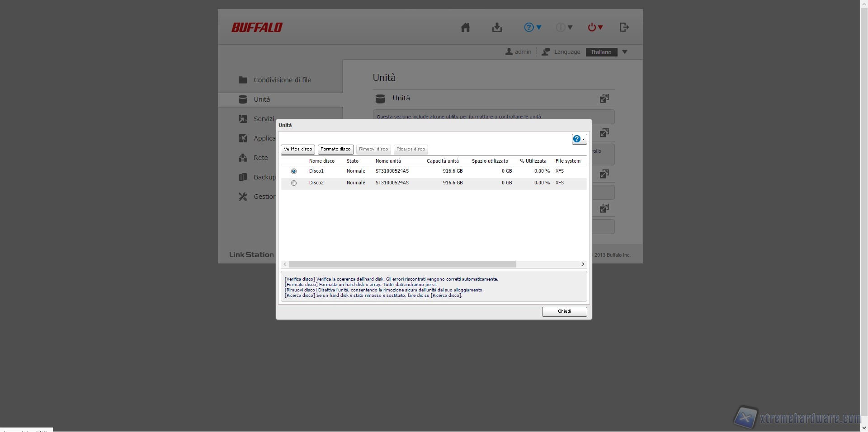Expand the dialog help dropdown button
This screenshot has width=868, height=432.
[579, 139]
